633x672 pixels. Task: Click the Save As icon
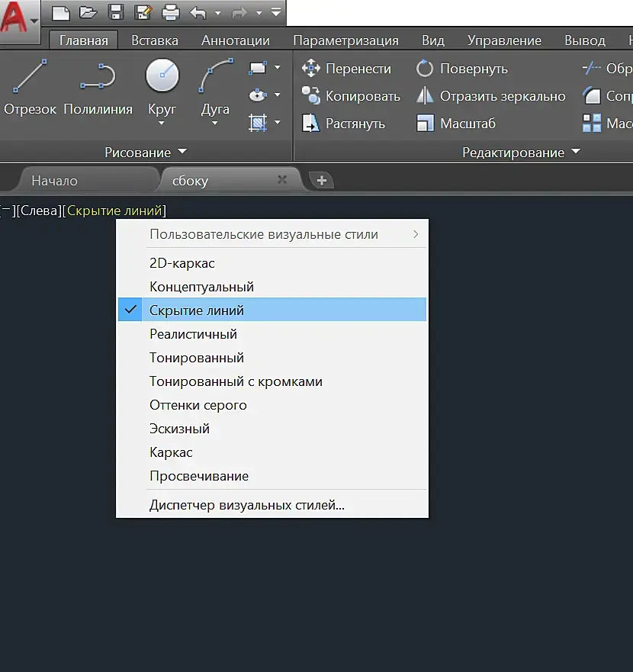coord(143,12)
